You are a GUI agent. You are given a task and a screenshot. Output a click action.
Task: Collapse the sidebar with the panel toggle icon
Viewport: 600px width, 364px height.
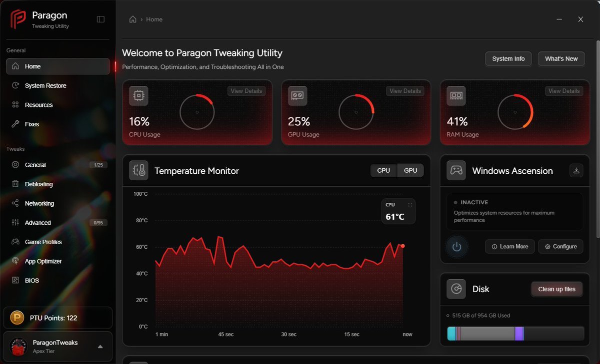click(x=100, y=19)
